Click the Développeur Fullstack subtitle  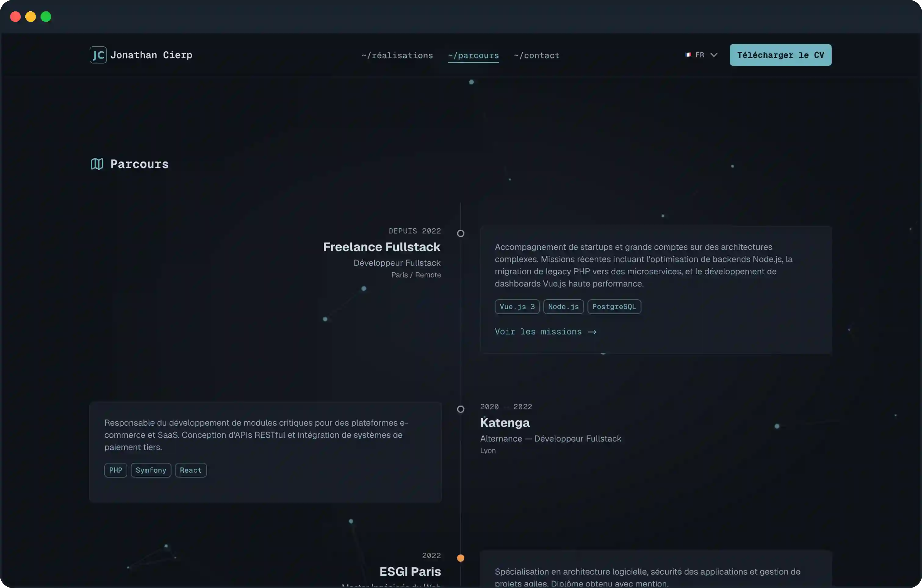point(397,263)
